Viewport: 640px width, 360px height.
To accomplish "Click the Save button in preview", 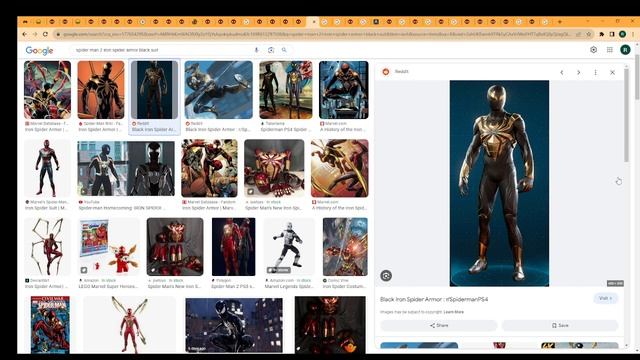I will (x=560, y=325).
